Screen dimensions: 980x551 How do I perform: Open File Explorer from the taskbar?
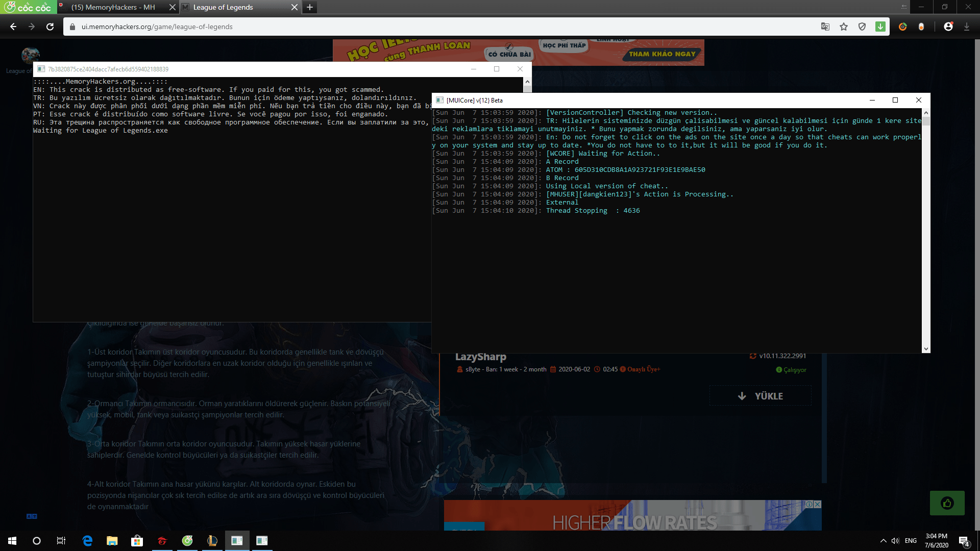(112, 541)
